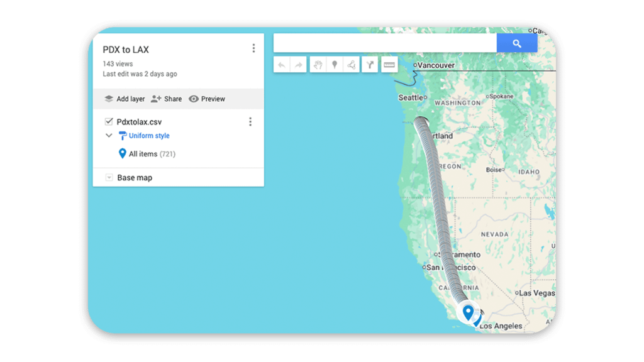Image resolution: width=644 pixels, height=362 pixels.
Task: Open the Uniform style link
Action: [149, 136]
